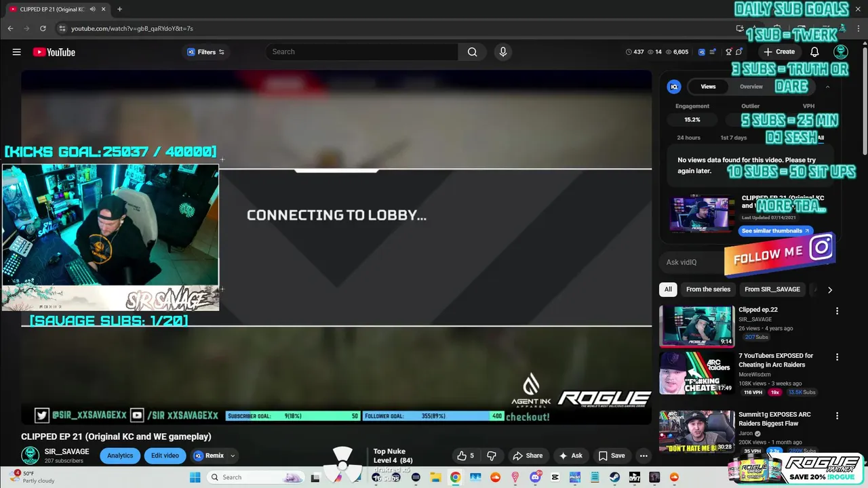The height and width of the screenshot is (488, 868).
Task: Select the From SIR__SAVAGE chip
Action: 772,289
